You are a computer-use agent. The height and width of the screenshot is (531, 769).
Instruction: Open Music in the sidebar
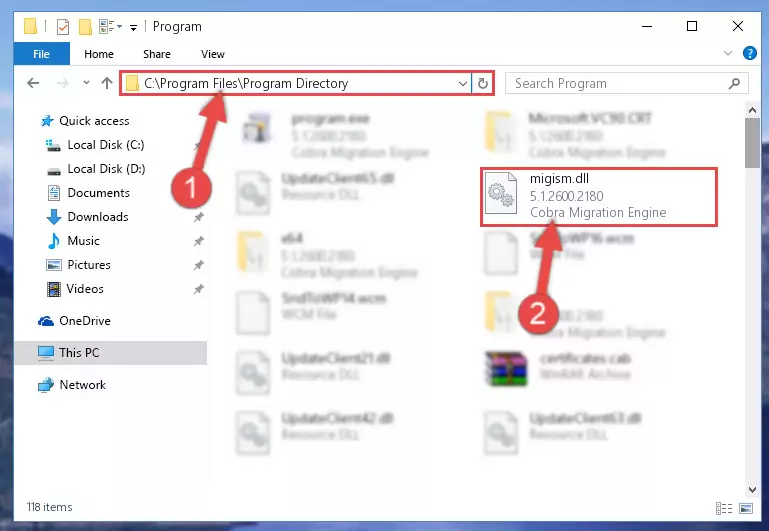[83, 241]
